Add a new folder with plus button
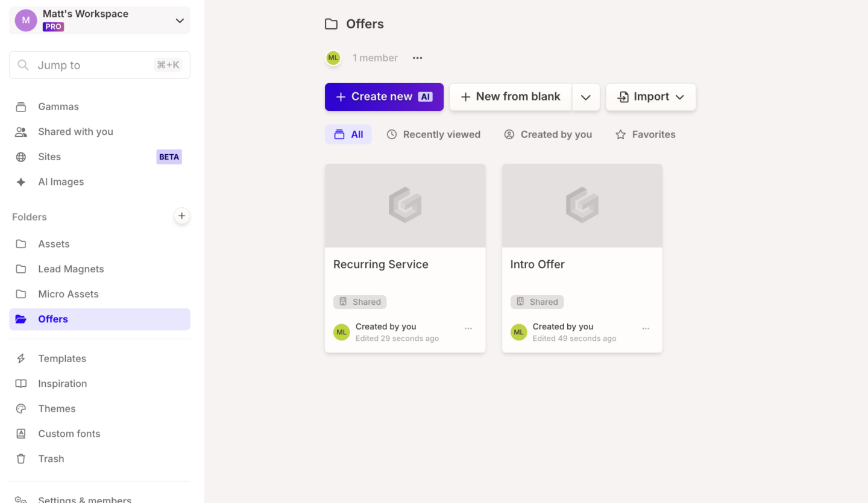The image size is (868, 503). (x=181, y=216)
